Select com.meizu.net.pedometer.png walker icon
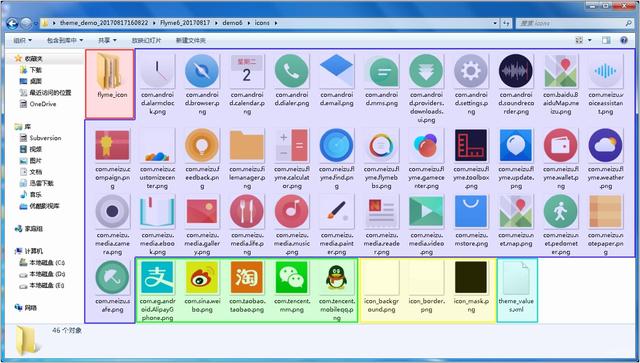The image size is (640, 363). click(561, 212)
